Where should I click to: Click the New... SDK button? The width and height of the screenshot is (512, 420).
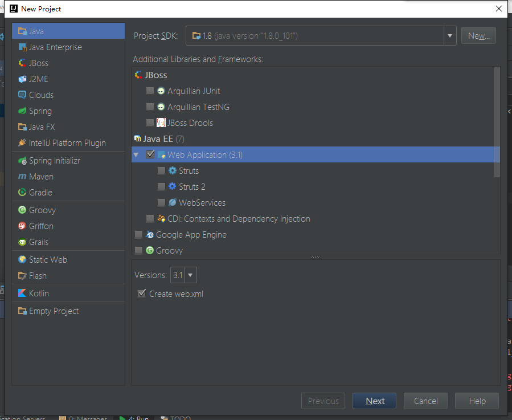[478, 36]
